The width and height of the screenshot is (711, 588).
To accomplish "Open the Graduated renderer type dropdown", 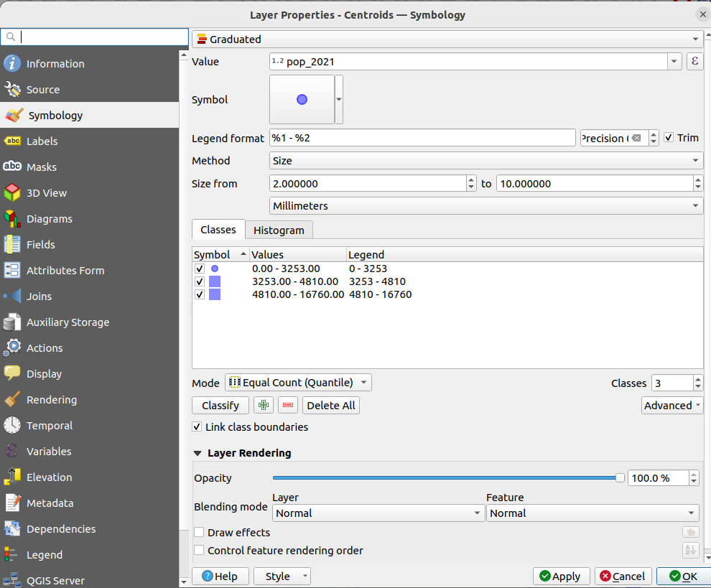I will (x=447, y=39).
